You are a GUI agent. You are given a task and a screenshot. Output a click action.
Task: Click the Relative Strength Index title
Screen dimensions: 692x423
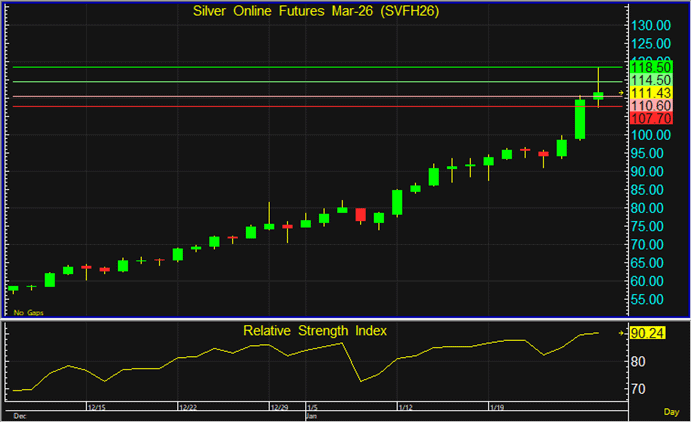[315, 330]
